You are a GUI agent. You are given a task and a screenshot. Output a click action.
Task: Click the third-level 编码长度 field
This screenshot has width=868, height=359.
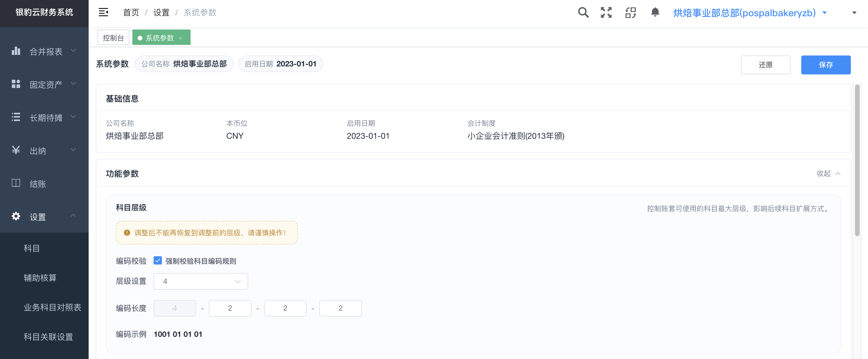(285, 308)
